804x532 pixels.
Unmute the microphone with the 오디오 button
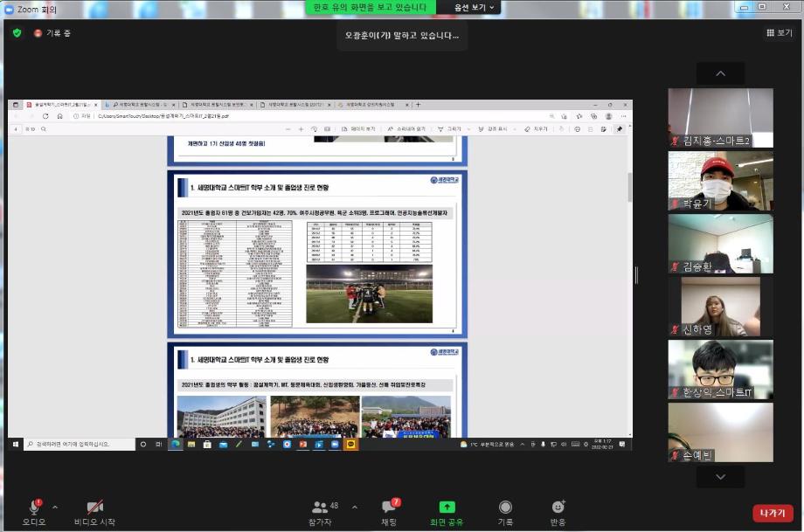[34, 508]
